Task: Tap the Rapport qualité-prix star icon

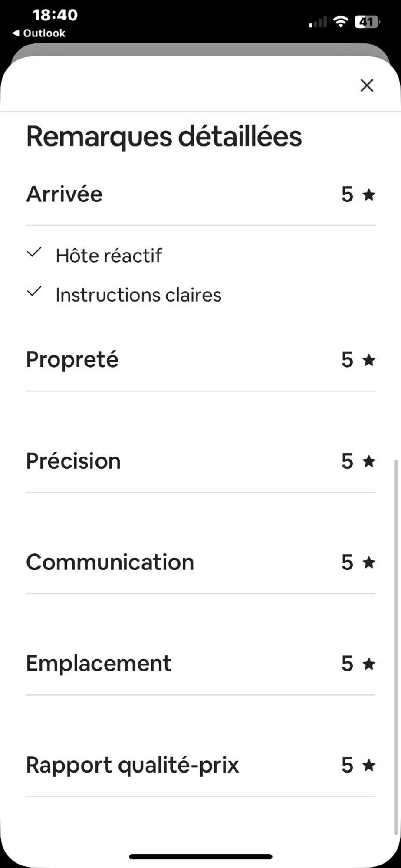Action: tap(369, 765)
